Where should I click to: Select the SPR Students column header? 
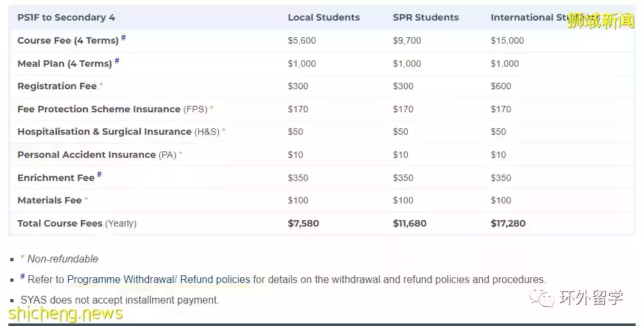point(426,17)
